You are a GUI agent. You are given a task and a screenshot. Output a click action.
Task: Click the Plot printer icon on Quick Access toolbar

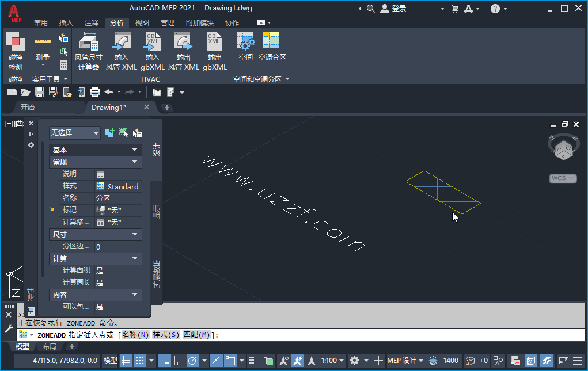94,91
